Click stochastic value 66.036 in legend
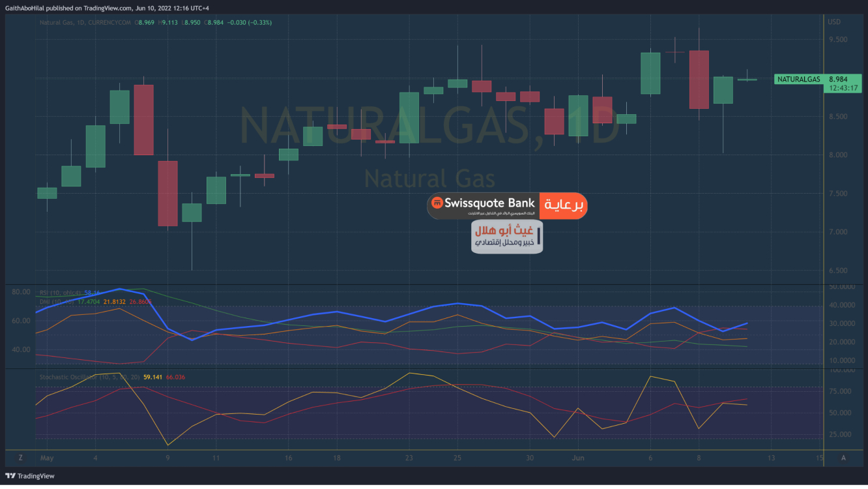 click(x=177, y=377)
